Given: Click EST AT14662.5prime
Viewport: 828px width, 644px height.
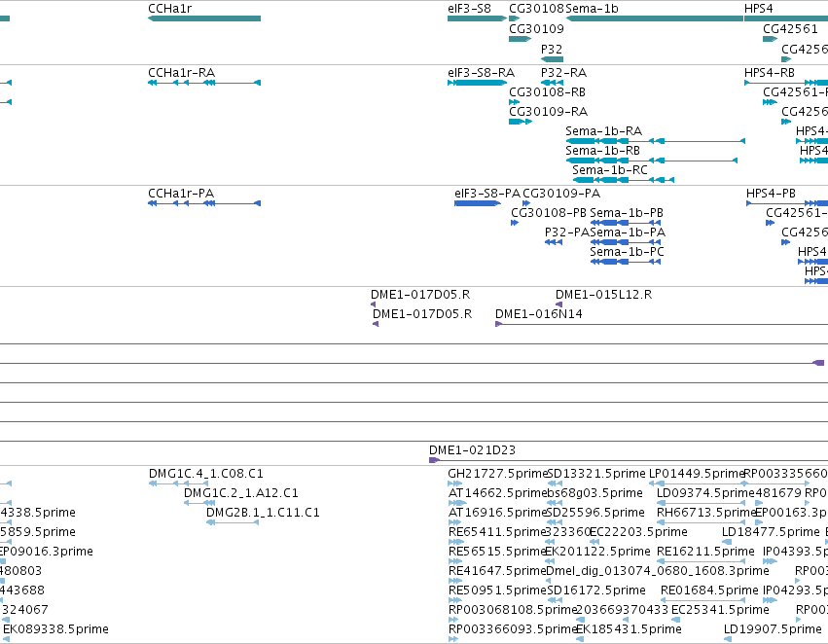Looking at the screenshot, I should pos(457,503).
